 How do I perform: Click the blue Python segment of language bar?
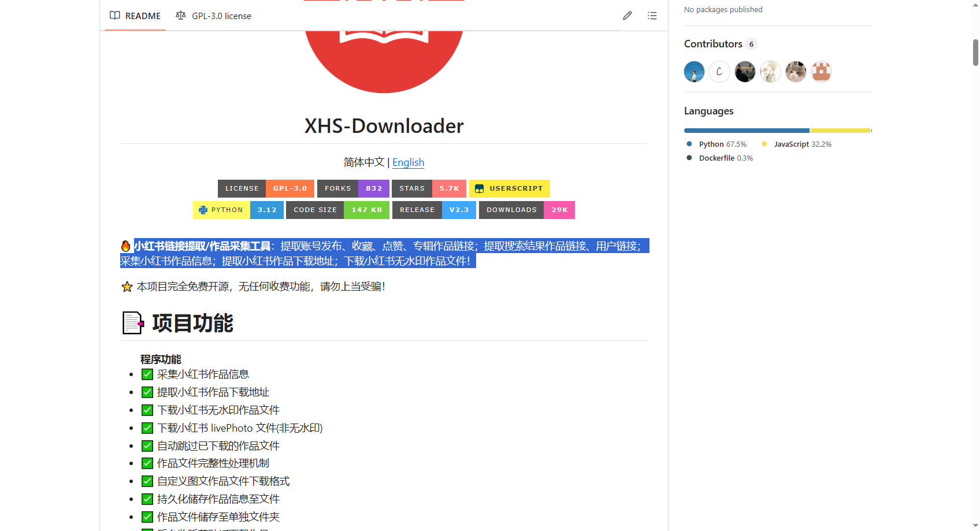click(x=747, y=131)
